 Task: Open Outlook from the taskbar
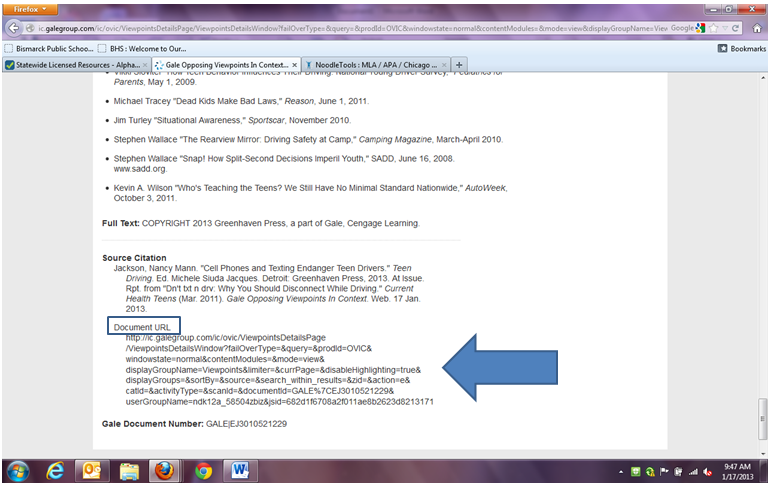coord(92,471)
